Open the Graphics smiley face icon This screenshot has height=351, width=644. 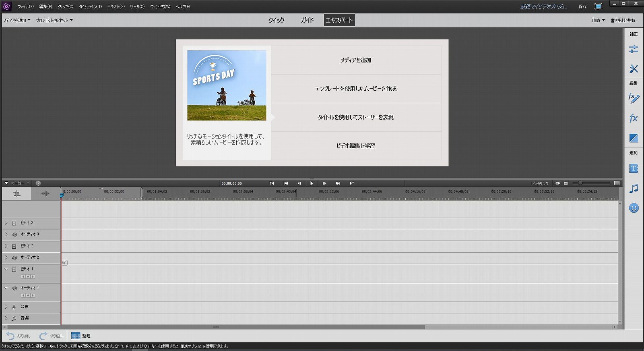tap(634, 208)
